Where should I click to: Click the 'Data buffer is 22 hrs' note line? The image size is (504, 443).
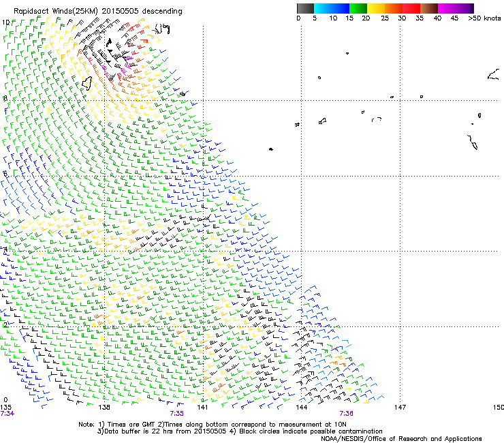pos(240,431)
